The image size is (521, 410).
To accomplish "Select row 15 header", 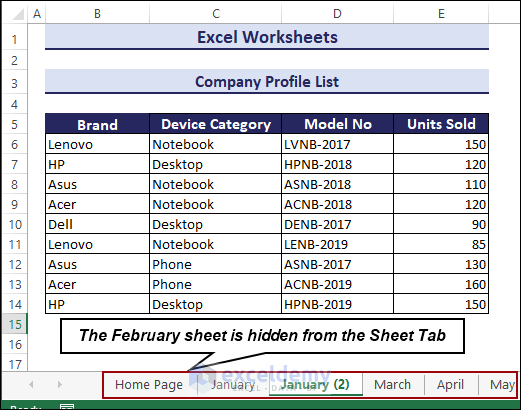I will pyautogui.click(x=15, y=324).
